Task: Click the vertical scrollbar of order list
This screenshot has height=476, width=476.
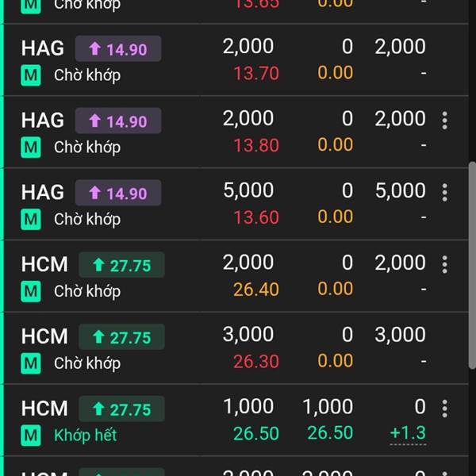Action: pos(472,266)
